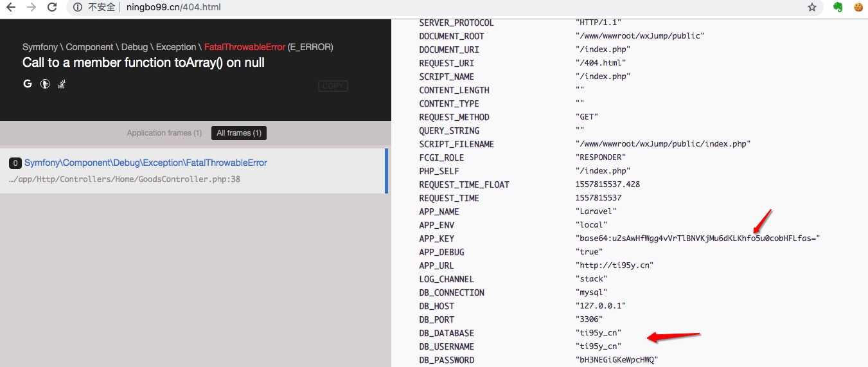Click the APP_KEY value string
The height and width of the screenshot is (367, 868).
pos(697,238)
